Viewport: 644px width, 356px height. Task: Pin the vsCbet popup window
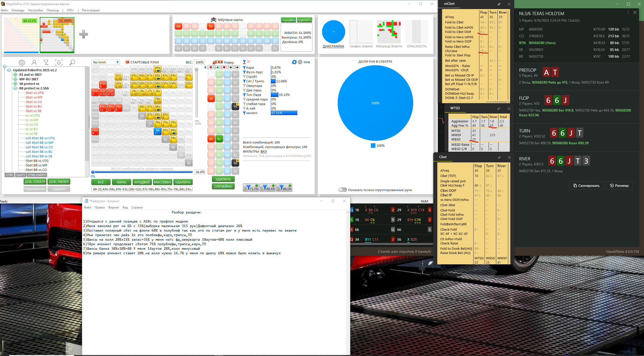point(499,4)
